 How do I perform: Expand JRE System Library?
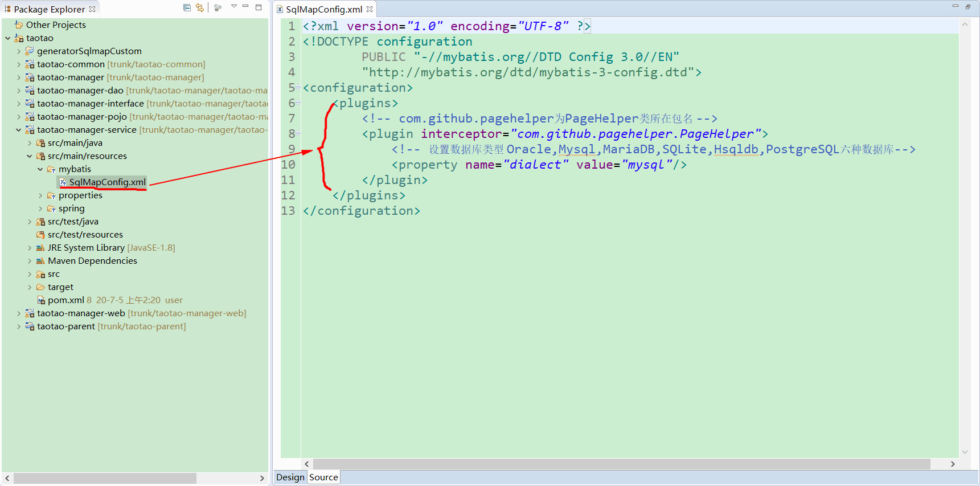pyautogui.click(x=30, y=248)
